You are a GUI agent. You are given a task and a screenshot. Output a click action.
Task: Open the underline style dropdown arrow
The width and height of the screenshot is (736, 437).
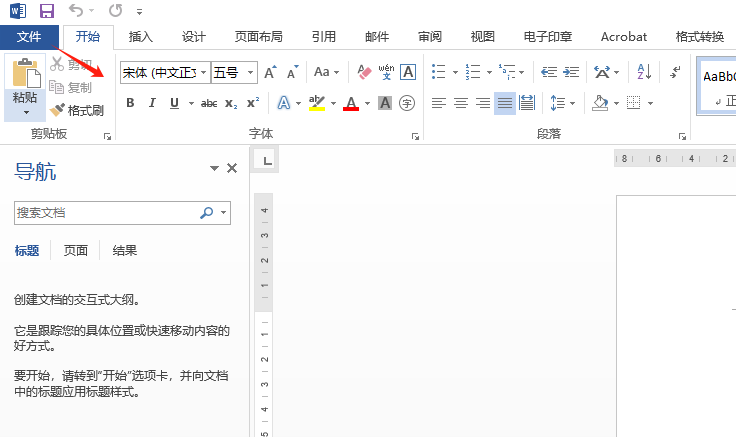tap(191, 103)
